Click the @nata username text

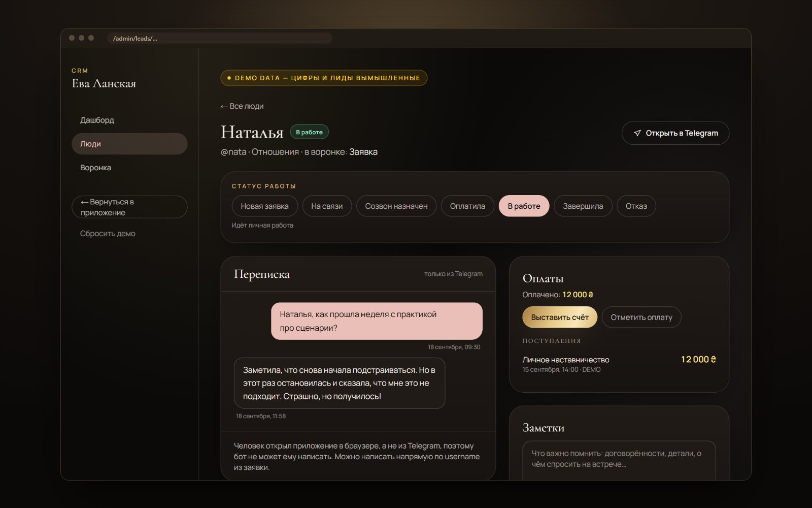click(x=233, y=152)
